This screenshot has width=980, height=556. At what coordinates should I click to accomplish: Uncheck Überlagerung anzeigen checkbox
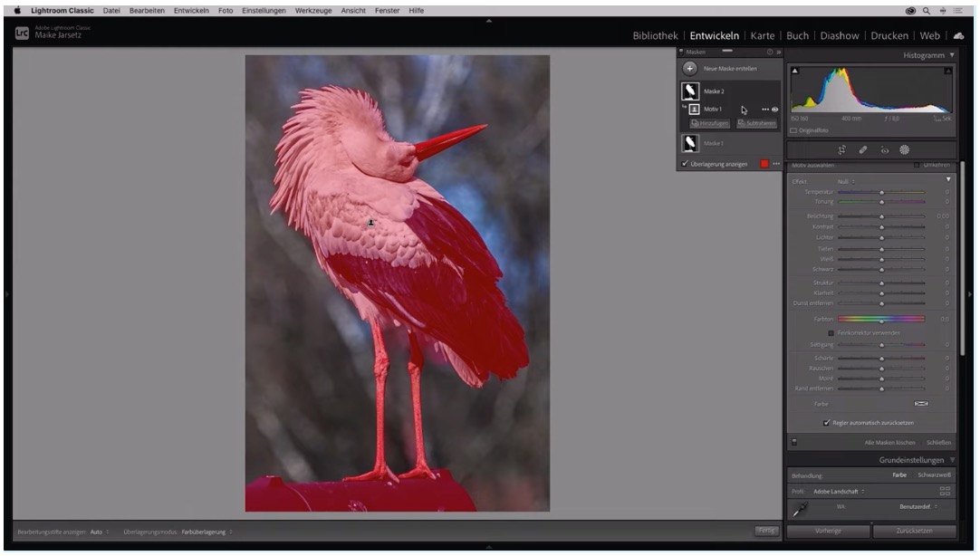pos(685,164)
